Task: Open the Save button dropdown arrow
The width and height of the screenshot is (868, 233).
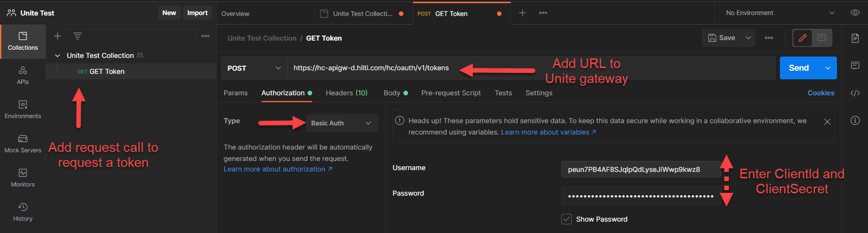Action: (x=748, y=38)
